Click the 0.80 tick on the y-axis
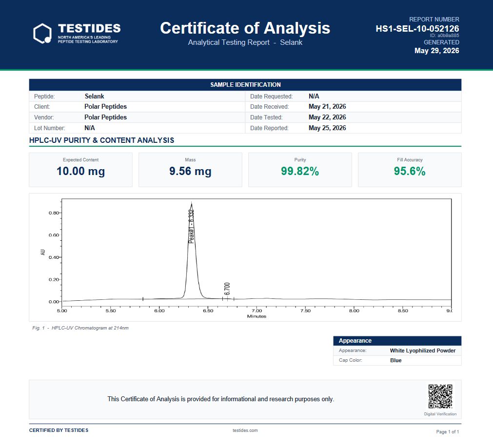The height and width of the screenshot is (448, 493). pos(54,213)
